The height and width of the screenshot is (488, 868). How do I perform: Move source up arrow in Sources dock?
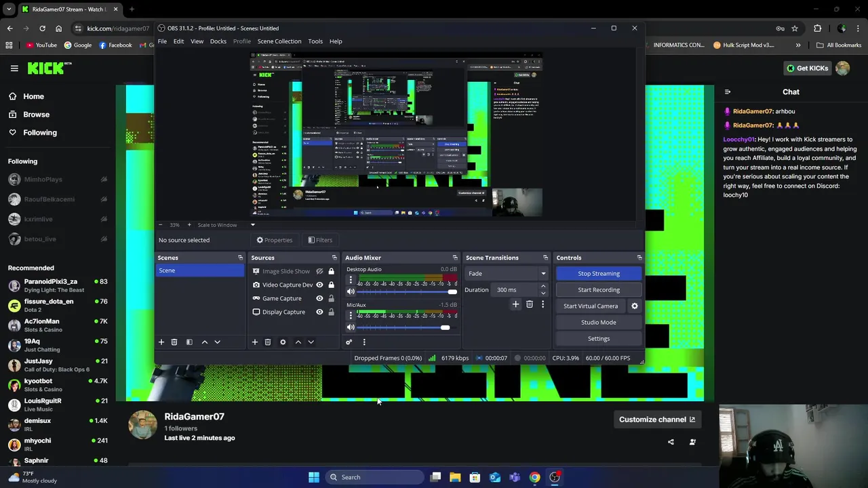[298, 342]
